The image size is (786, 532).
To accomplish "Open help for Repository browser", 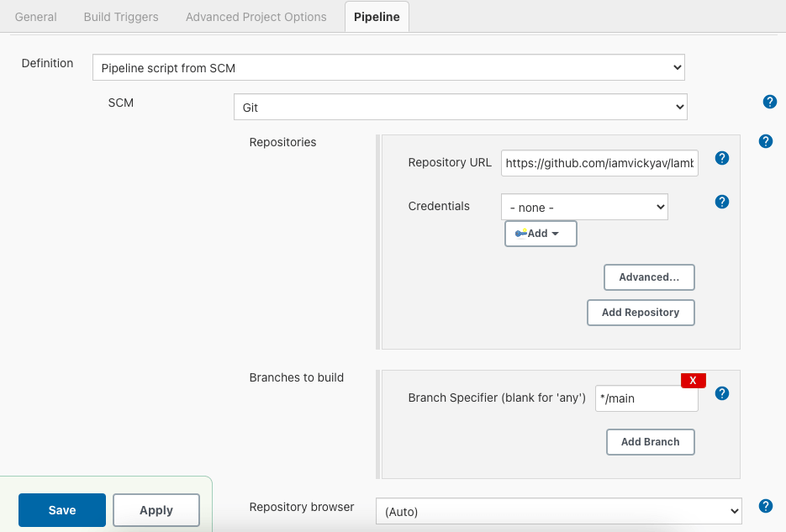I will (x=765, y=506).
